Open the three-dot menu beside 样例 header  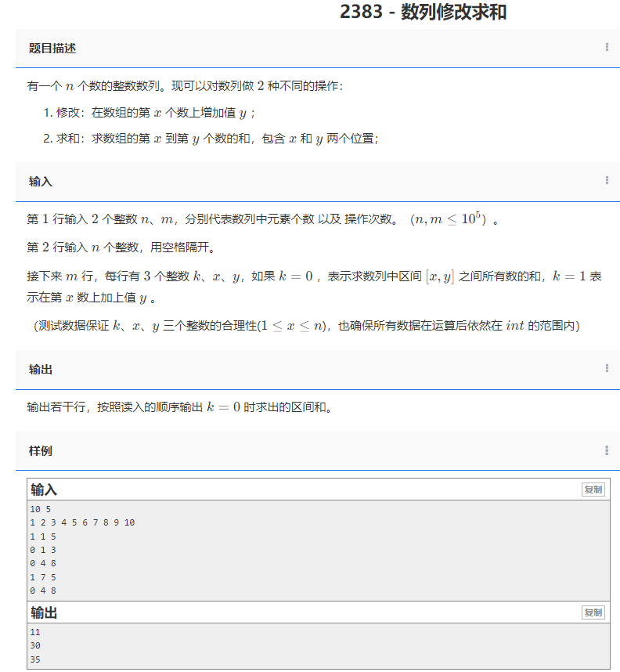[607, 450]
